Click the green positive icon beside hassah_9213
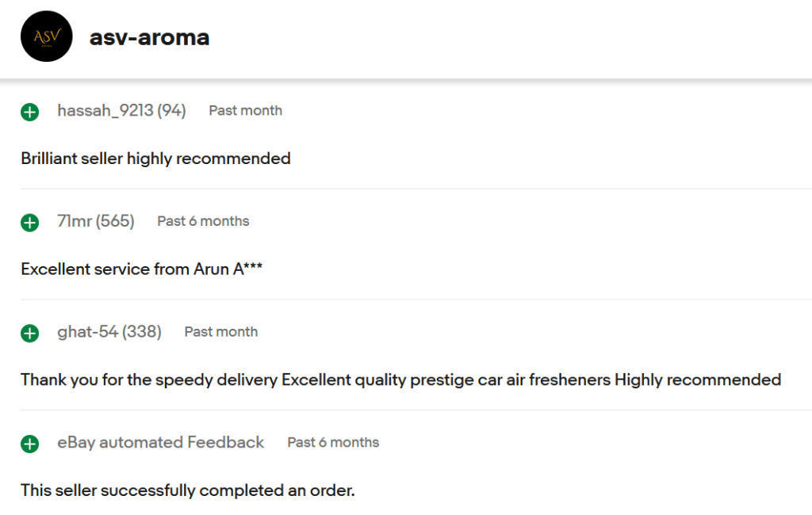Screen dimensions: 812x515 pos(30,112)
